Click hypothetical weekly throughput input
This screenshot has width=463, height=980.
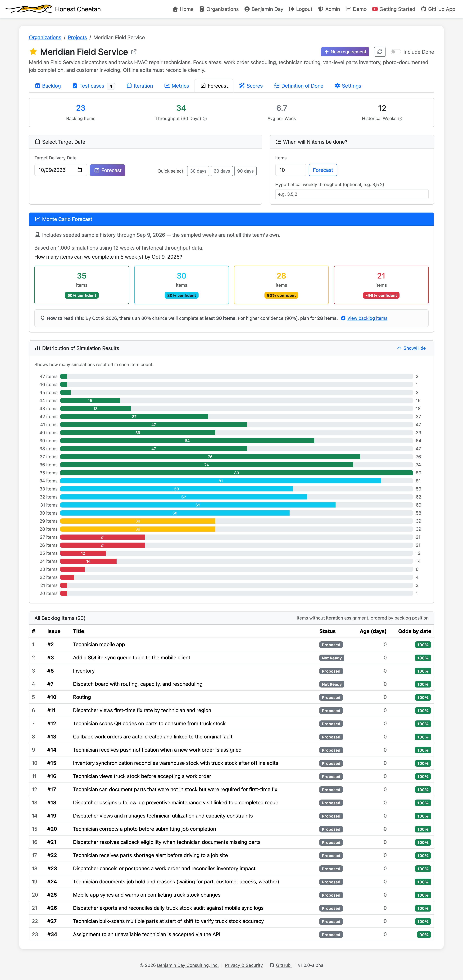pyautogui.click(x=352, y=194)
